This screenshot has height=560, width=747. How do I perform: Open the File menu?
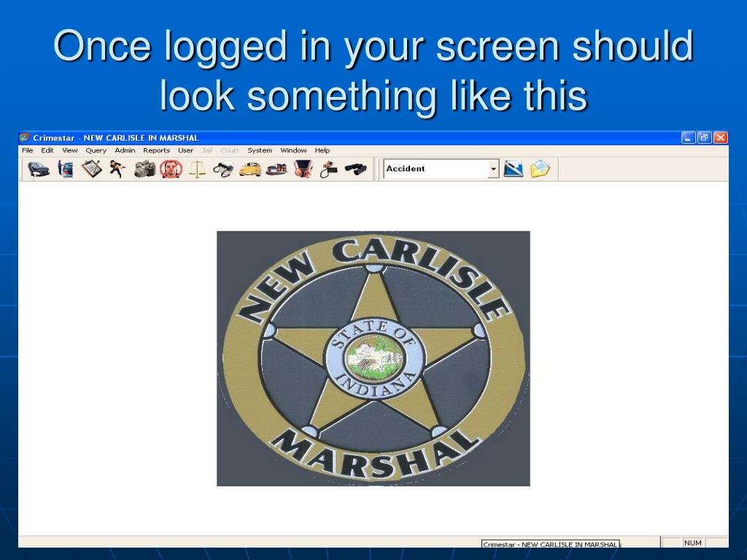(x=28, y=150)
